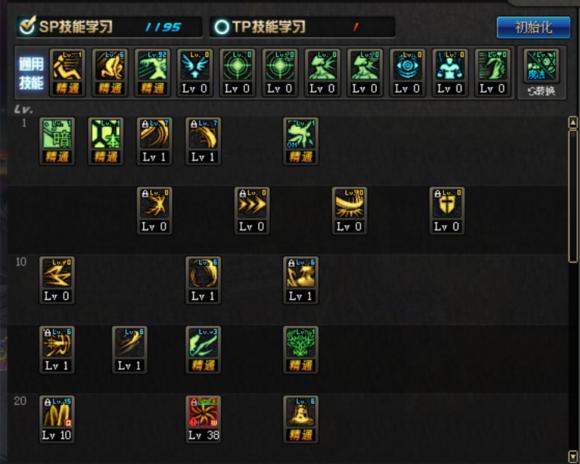Click the cyan muscular body skill icon
The width and height of the screenshot is (580, 464).
pos(450,73)
